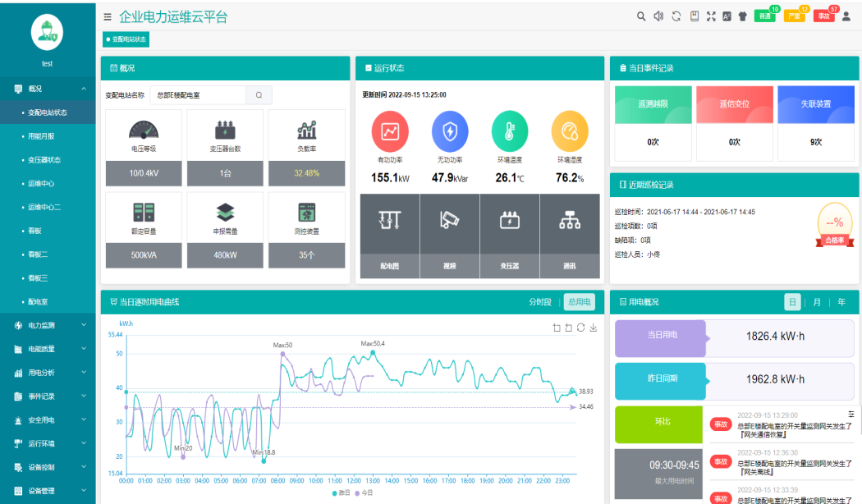The width and height of the screenshot is (862, 504).
Task: Click the 配电图 wiring diagram icon
Action: [389, 220]
